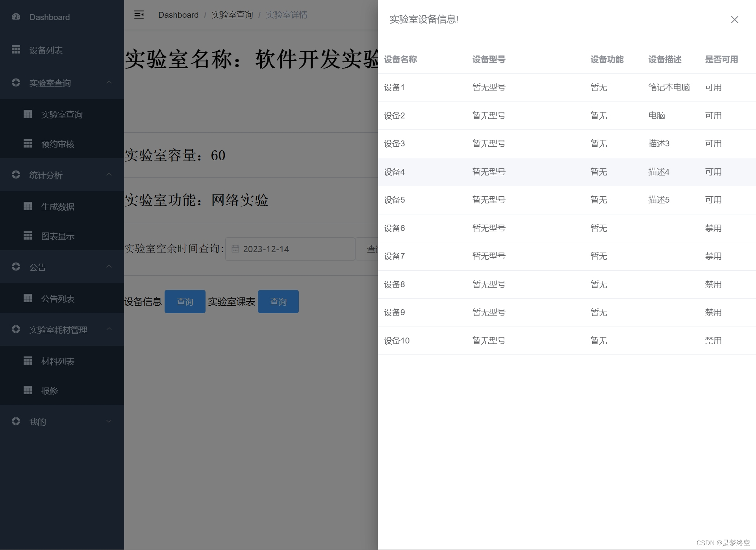Click the icon beside the 公告 menu
This screenshot has height=550, width=756.
pyautogui.click(x=16, y=267)
